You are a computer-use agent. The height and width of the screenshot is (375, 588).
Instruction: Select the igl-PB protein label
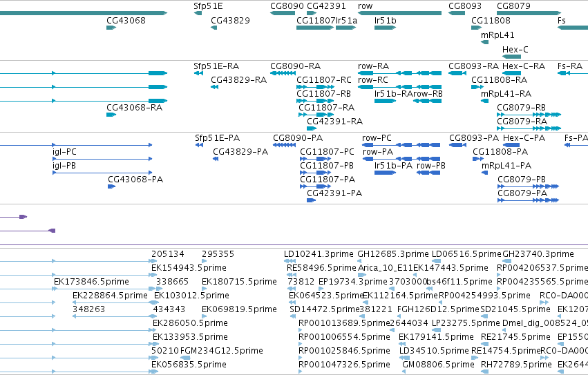click(64, 166)
